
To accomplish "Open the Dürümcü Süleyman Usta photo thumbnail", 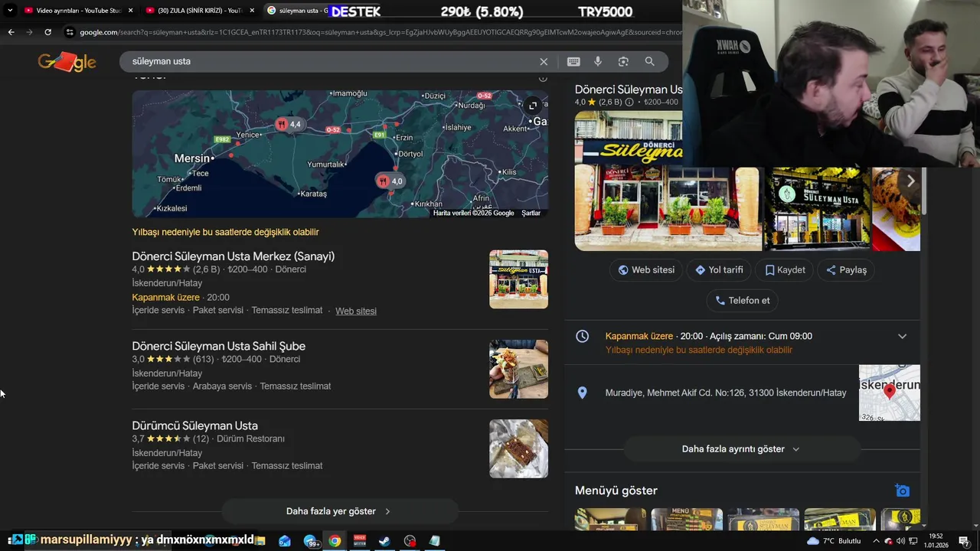I will click(x=518, y=448).
